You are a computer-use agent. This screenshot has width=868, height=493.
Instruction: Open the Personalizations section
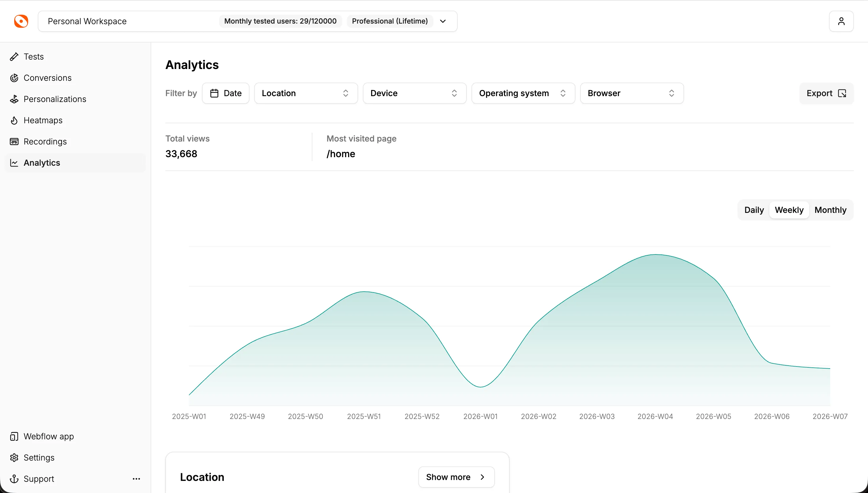point(55,99)
